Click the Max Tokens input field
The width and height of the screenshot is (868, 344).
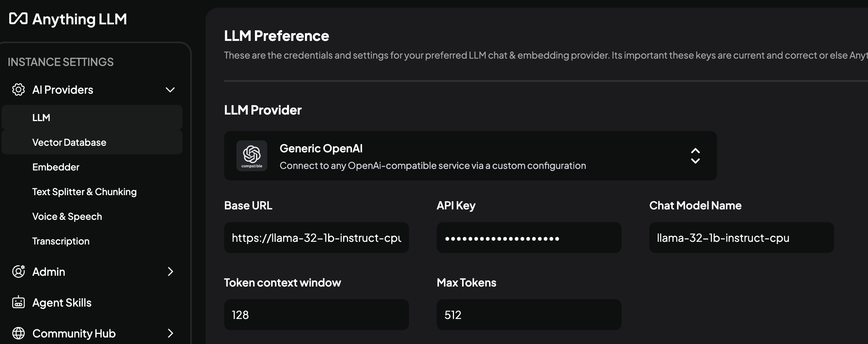tap(529, 315)
